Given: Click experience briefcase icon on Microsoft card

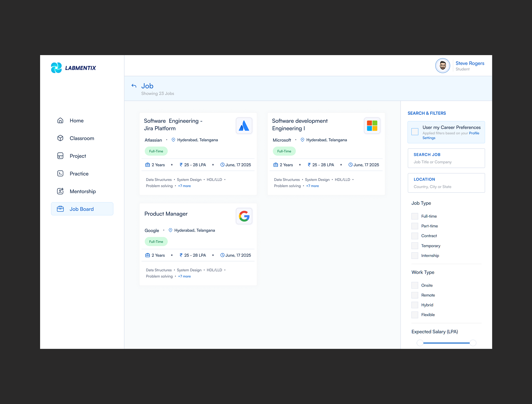Looking at the screenshot, I should coord(276,165).
